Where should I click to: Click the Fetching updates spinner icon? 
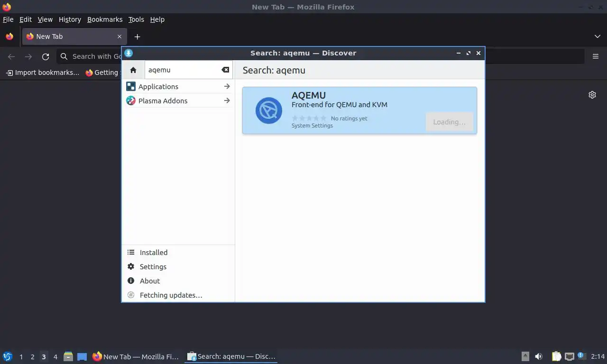click(131, 295)
